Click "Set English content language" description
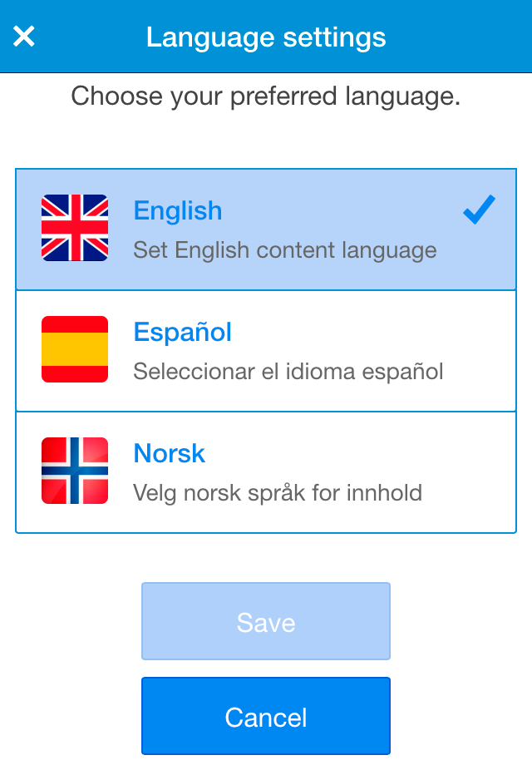532x765 pixels. point(285,250)
